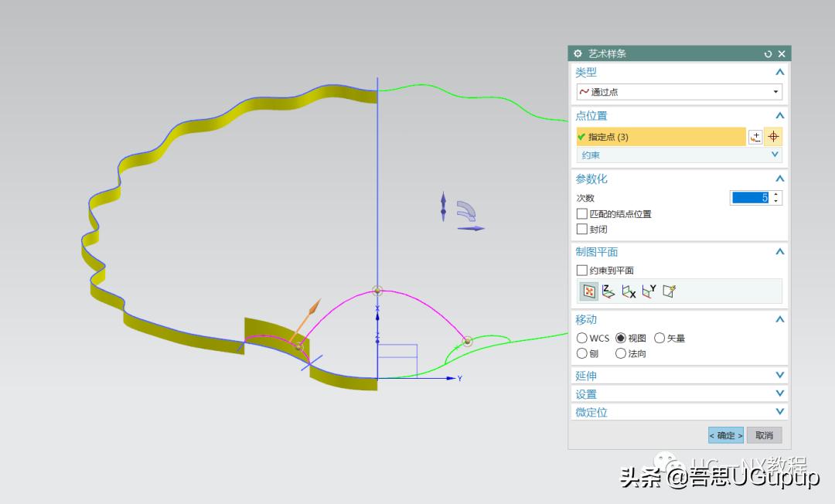Choose the X-axis datum plane icon
The height and width of the screenshot is (504, 835).
[628, 291]
